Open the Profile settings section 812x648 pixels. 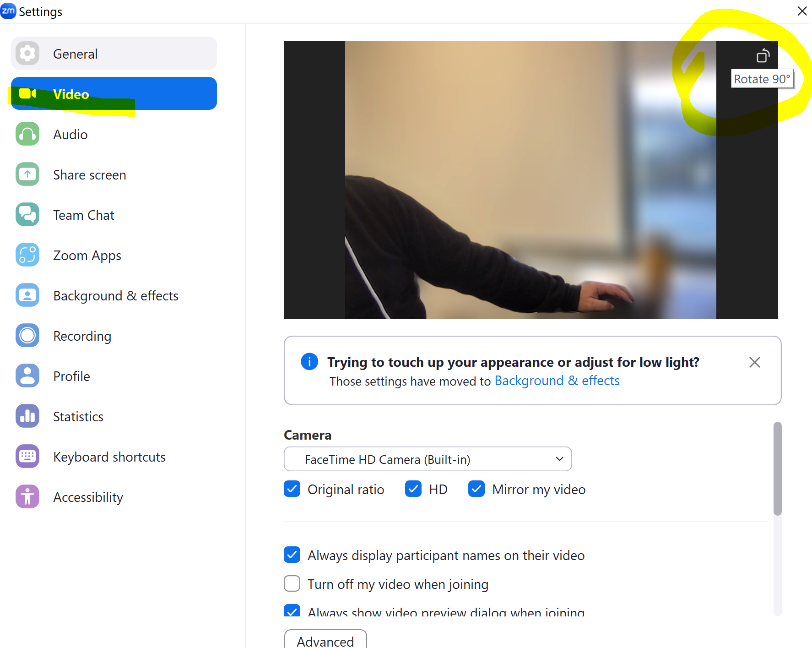coord(114,376)
